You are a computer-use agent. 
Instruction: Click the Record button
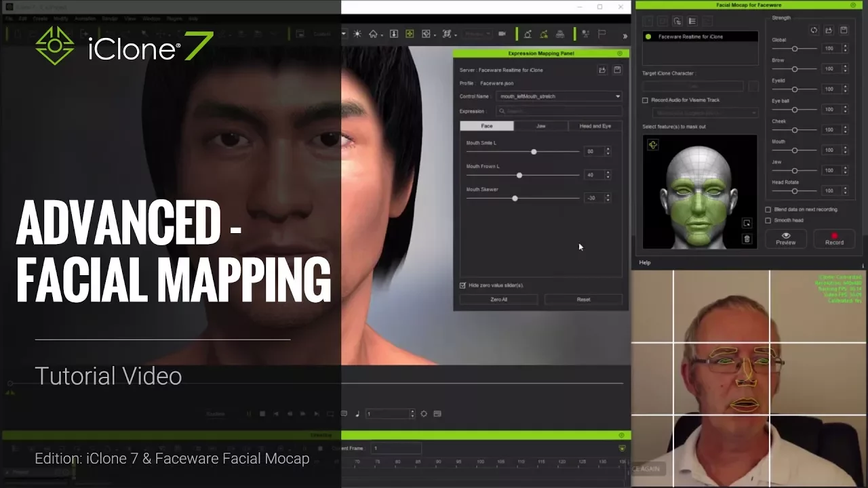click(x=834, y=238)
